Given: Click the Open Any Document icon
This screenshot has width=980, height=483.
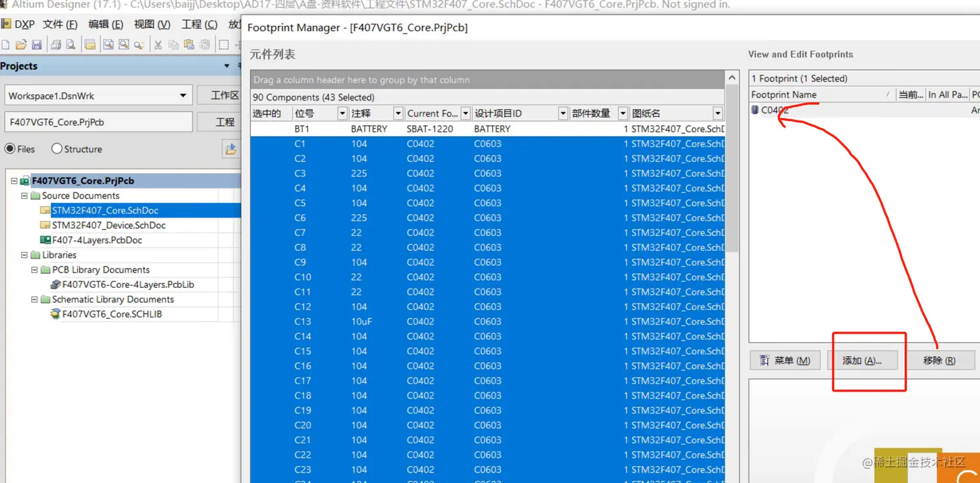Looking at the screenshot, I should 90,45.
